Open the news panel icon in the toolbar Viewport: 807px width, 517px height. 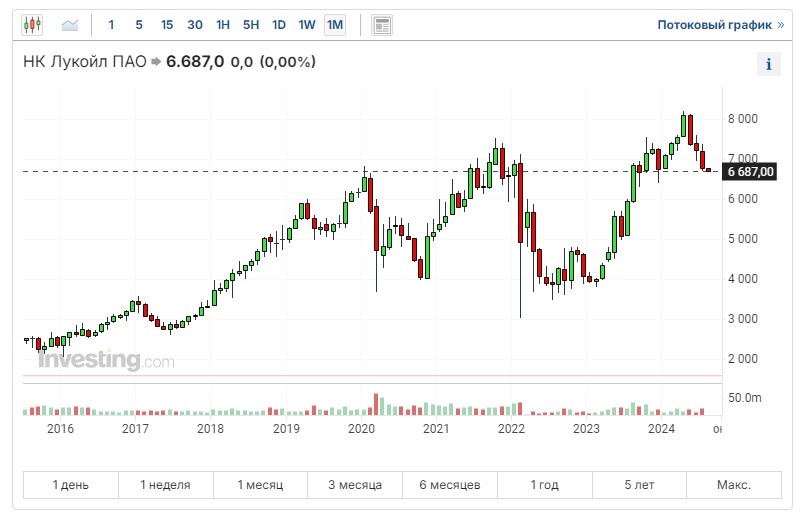click(382, 25)
